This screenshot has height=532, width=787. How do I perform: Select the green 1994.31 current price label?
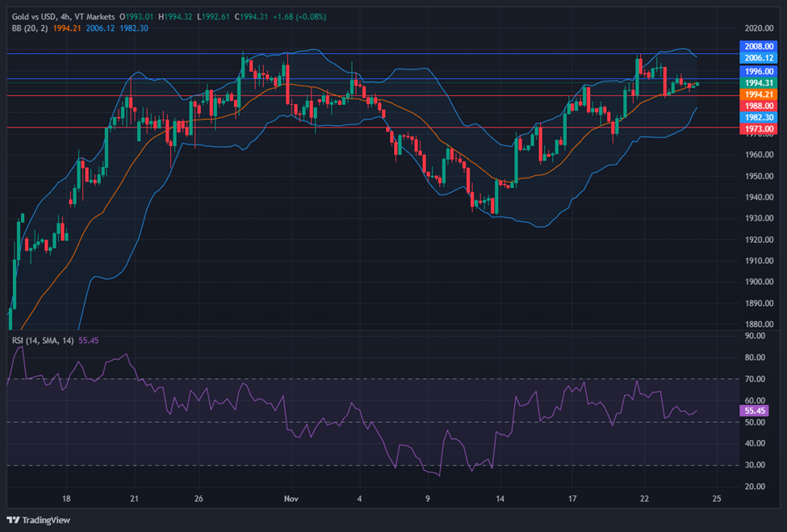tap(760, 83)
